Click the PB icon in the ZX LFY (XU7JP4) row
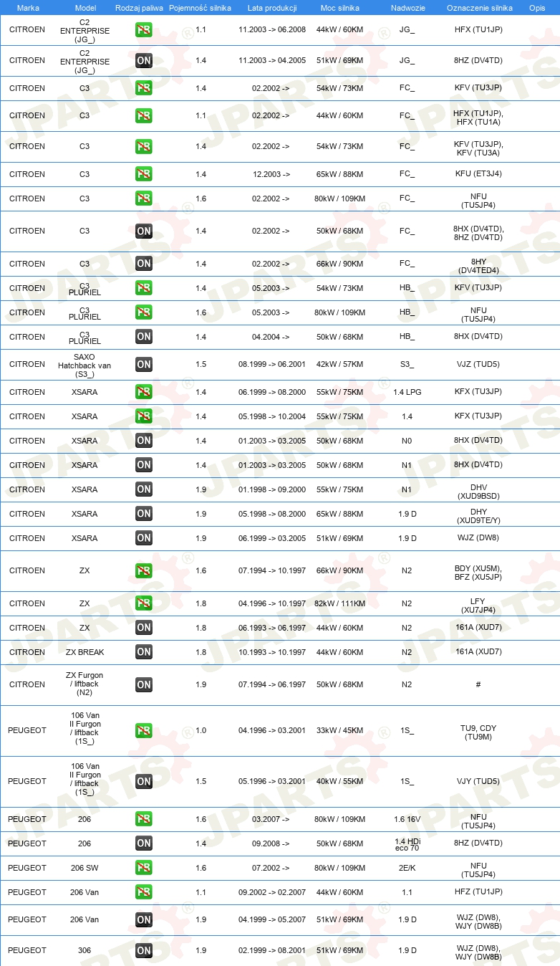This screenshot has height=966, width=560. pos(144,603)
